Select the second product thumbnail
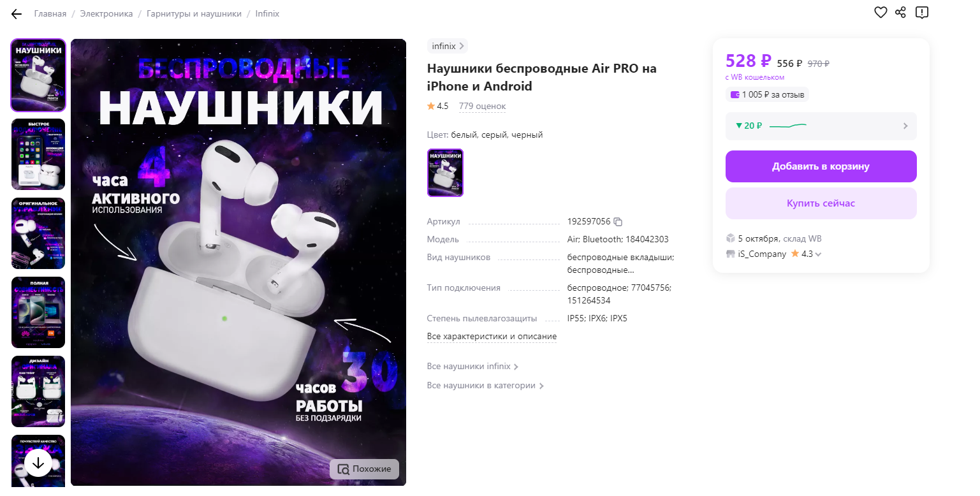 click(x=38, y=154)
